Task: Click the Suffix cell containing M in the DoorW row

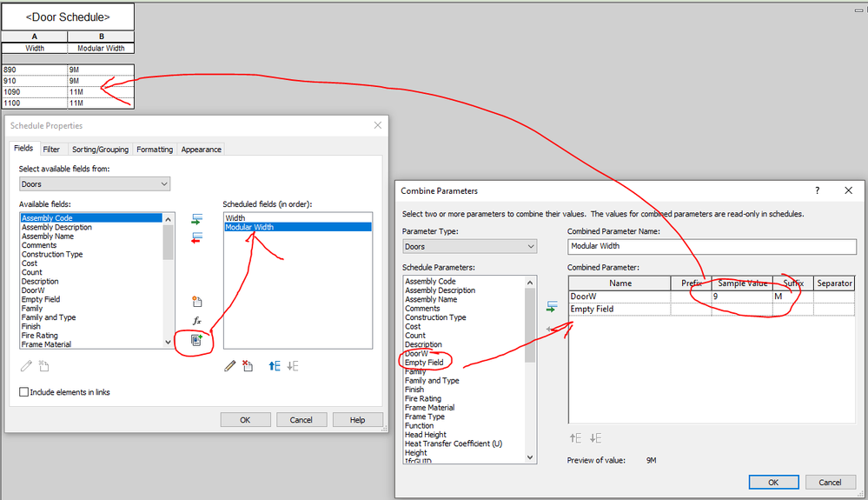Action: [792, 297]
